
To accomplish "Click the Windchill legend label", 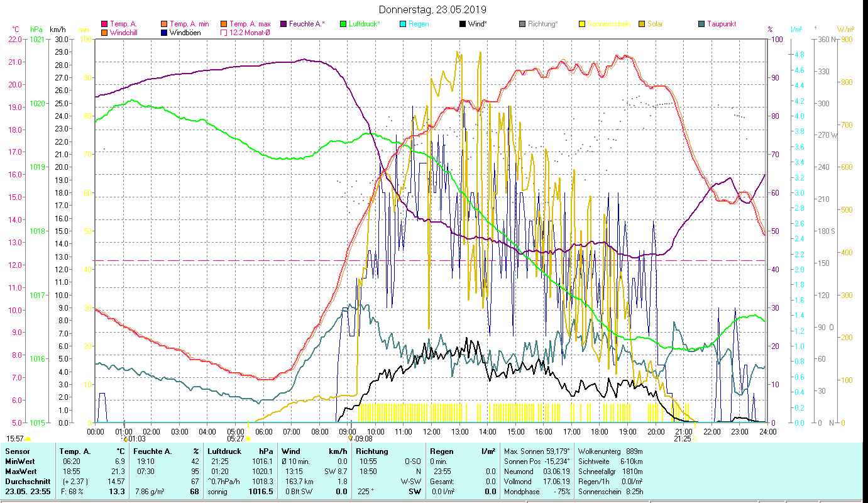I will [123, 33].
